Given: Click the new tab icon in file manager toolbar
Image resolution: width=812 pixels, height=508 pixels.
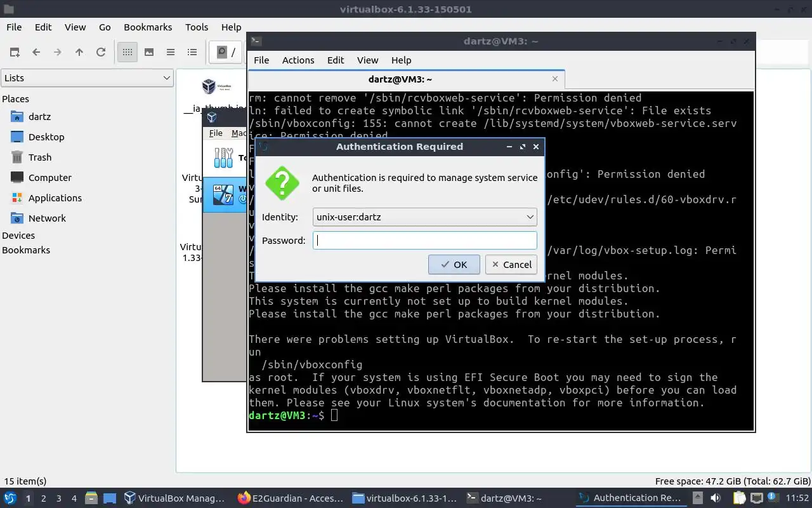Looking at the screenshot, I should (15, 52).
